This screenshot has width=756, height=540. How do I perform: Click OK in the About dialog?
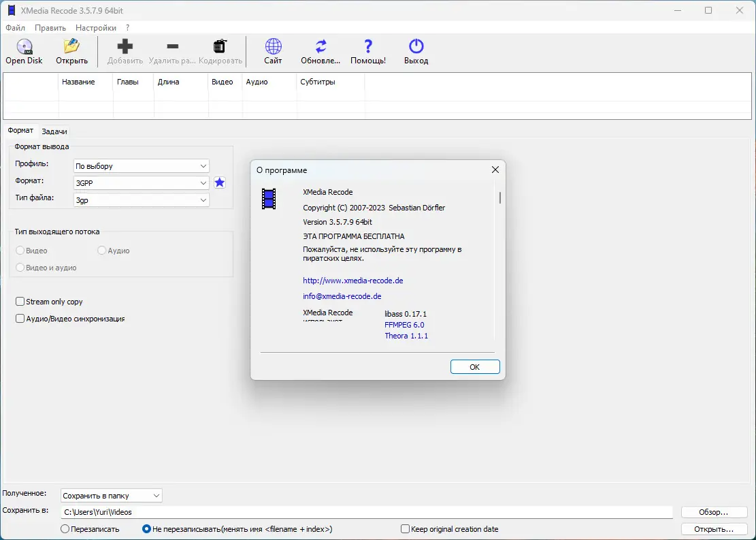coord(474,366)
